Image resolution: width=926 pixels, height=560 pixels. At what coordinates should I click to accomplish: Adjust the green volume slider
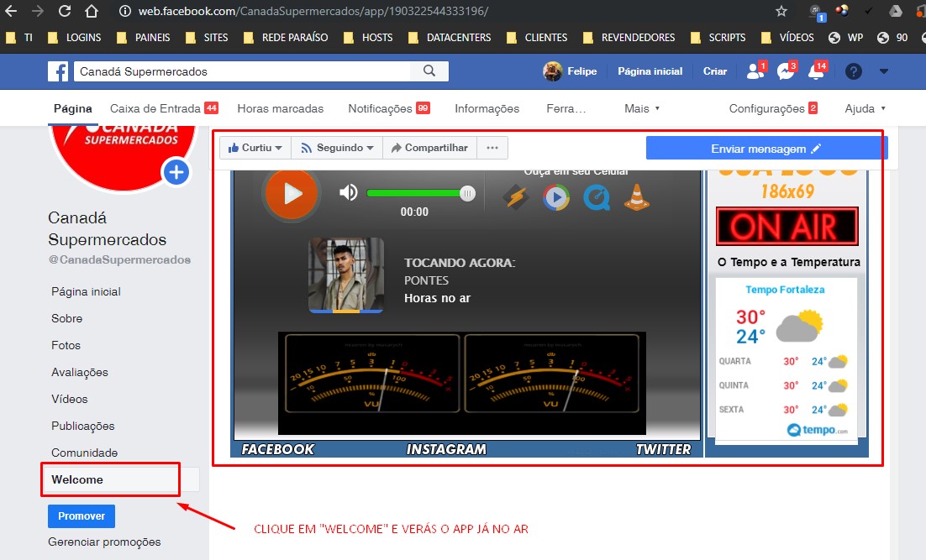click(417, 193)
